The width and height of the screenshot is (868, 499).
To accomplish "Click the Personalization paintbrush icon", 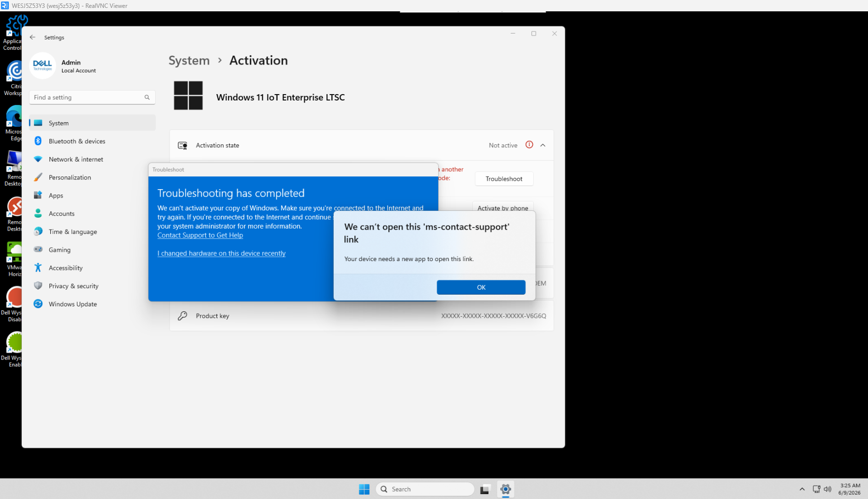I will pyautogui.click(x=38, y=177).
